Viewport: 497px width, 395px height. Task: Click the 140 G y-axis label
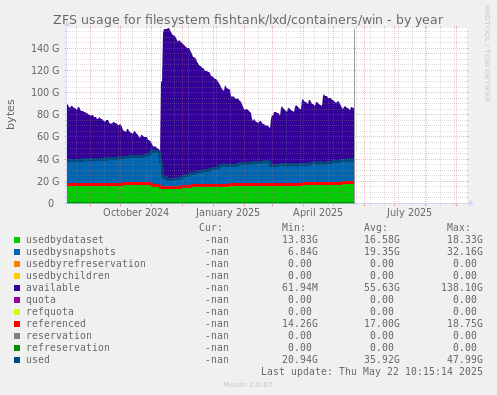[45, 49]
